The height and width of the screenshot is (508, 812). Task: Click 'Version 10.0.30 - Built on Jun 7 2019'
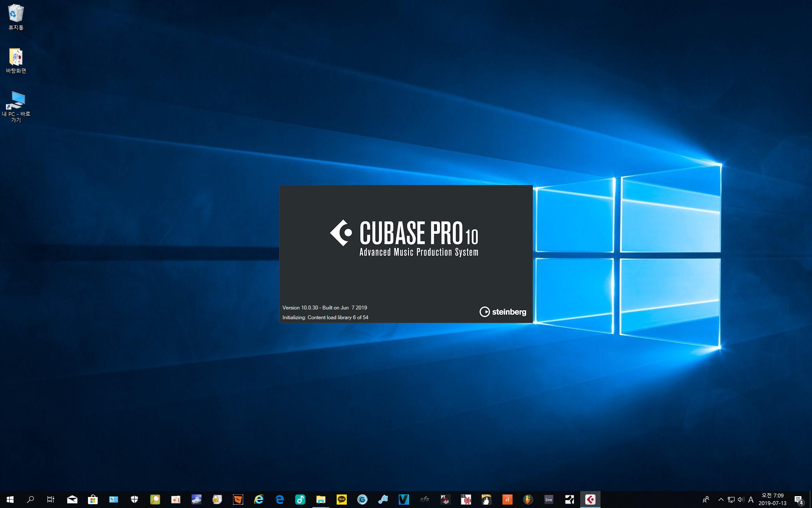coord(325,308)
